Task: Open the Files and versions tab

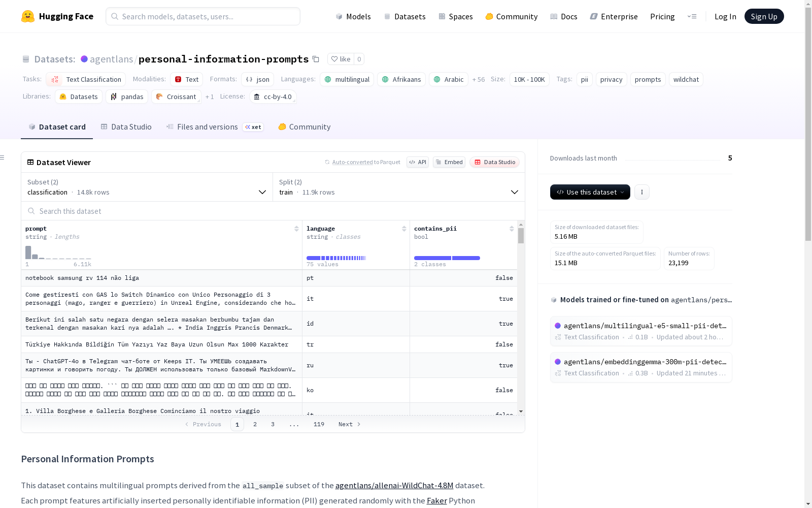Action: tap(215, 127)
